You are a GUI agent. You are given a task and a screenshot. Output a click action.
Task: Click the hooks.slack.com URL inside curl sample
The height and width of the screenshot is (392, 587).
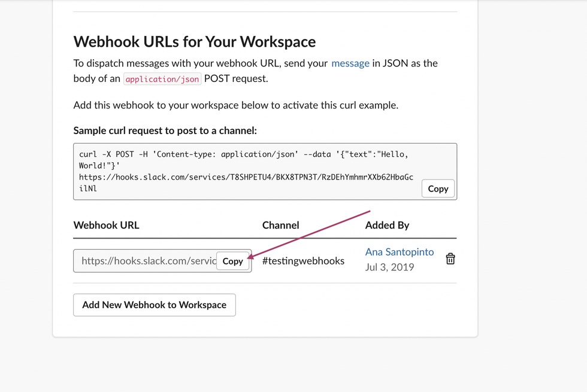pos(246,177)
